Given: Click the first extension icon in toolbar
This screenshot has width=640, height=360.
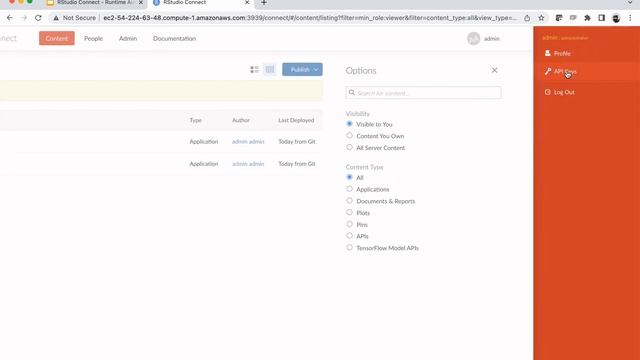Looking at the screenshot, I should coord(559,18).
